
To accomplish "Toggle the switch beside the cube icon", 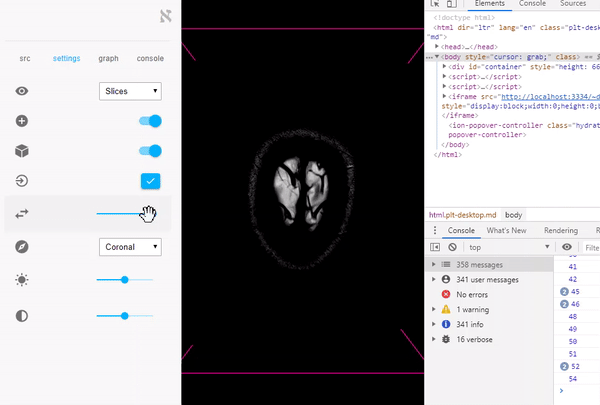I will [x=150, y=151].
